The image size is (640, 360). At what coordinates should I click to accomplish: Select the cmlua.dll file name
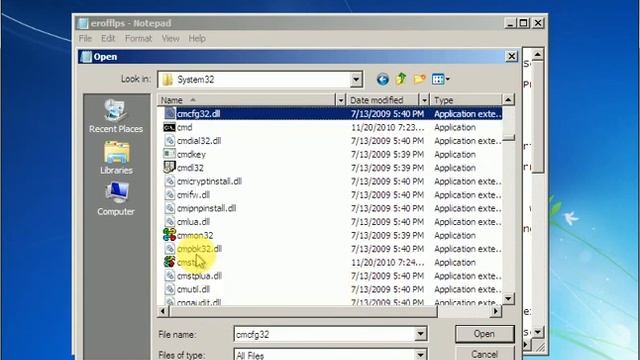[193, 222]
